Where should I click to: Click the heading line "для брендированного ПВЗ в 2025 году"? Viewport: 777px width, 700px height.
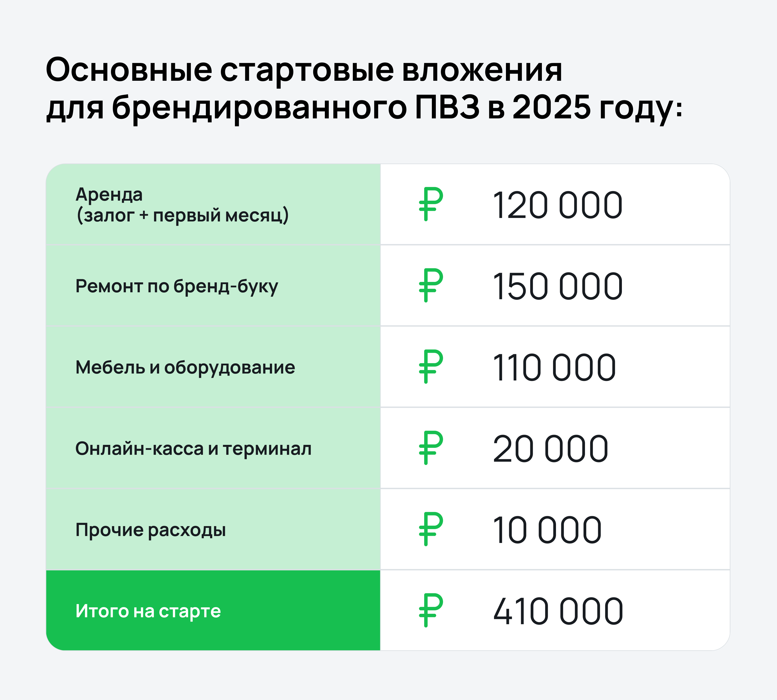[364, 107]
